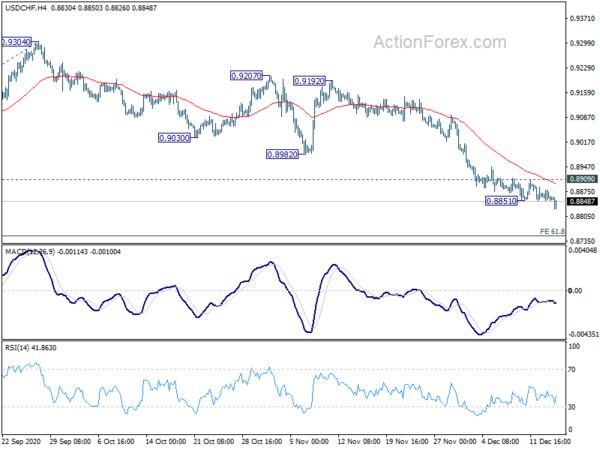
Task: Click the 0.91590 price axis value
Action: coord(582,93)
